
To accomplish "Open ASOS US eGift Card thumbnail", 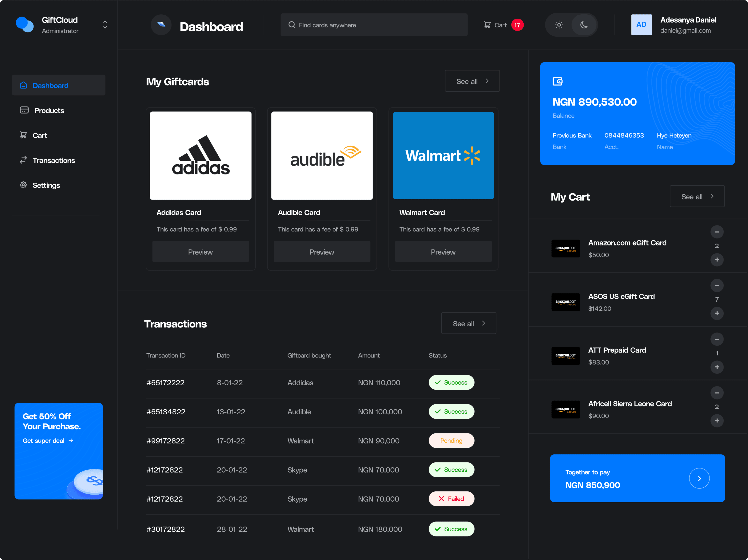I will [x=566, y=302].
